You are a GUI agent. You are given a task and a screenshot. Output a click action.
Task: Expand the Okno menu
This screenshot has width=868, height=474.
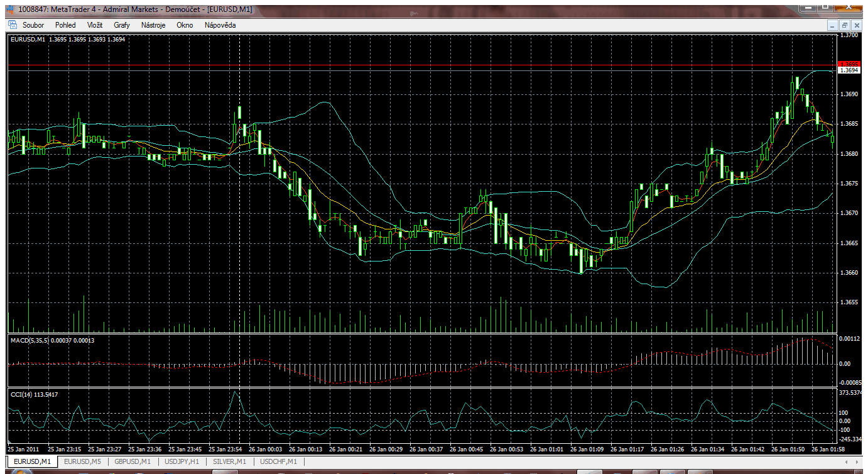(x=185, y=25)
